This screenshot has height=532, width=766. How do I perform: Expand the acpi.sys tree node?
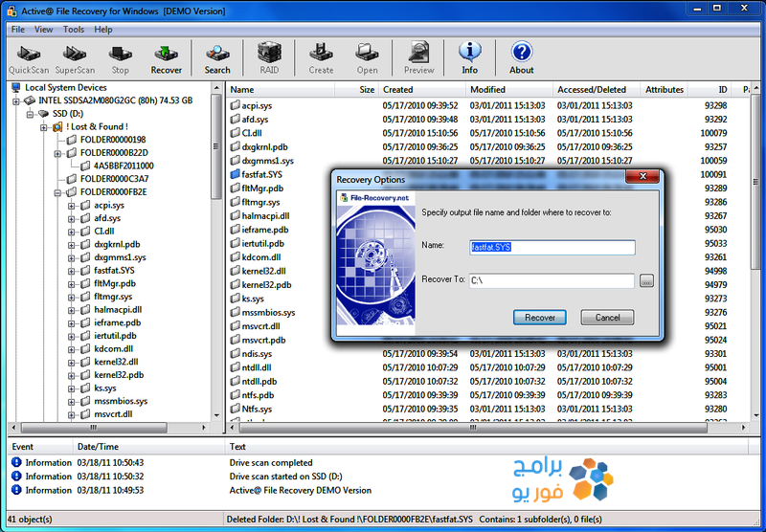point(71,206)
